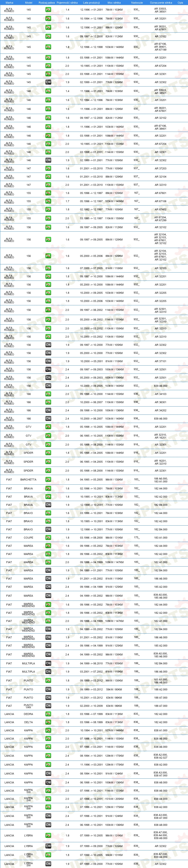
Task: Click the power value 107kW / 146KM
Action: coord(114,730)
